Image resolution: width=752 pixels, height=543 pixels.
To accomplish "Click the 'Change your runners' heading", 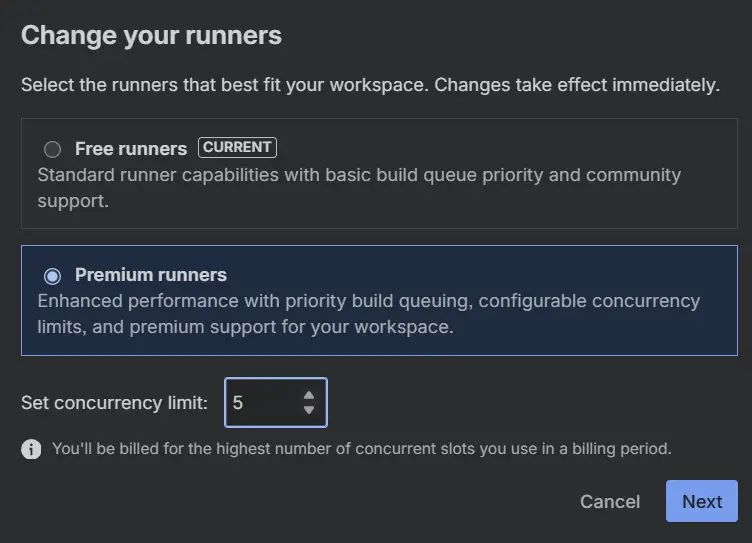I will [x=151, y=35].
